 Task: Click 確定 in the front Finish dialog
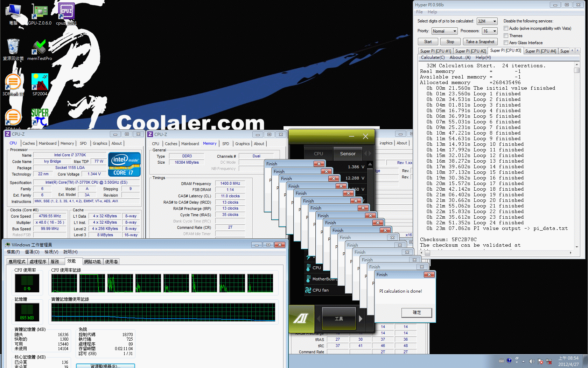pos(417,313)
